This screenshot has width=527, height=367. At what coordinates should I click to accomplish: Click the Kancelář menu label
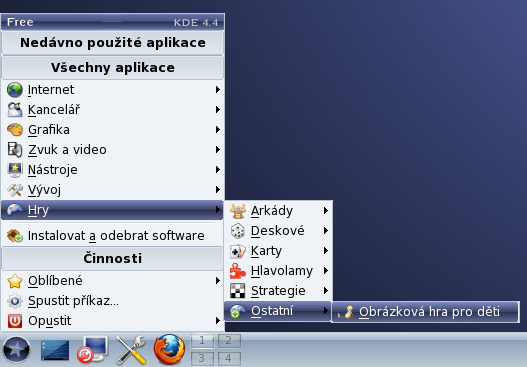pyautogui.click(x=54, y=110)
